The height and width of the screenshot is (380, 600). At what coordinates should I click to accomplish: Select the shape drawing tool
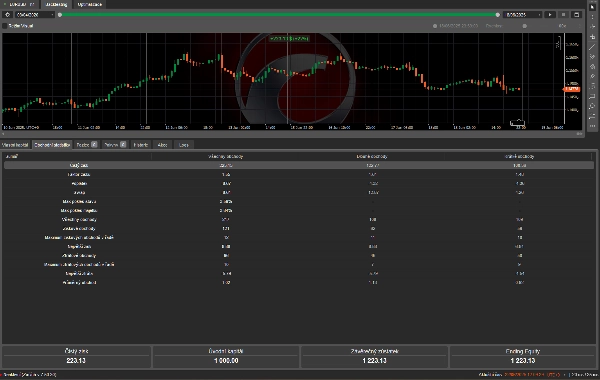592,67
